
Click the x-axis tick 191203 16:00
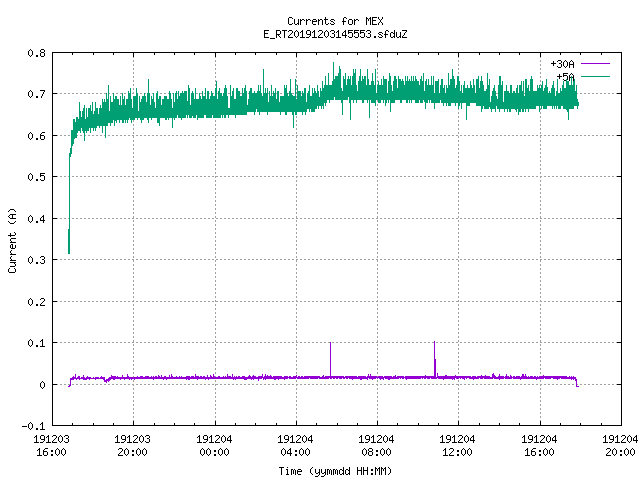tap(51, 445)
